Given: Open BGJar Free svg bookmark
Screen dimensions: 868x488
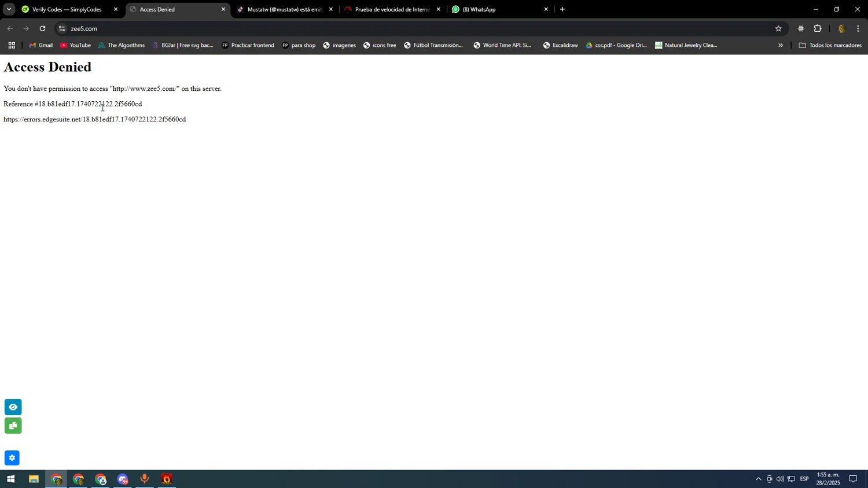Looking at the screenshot, I should pyautogui.click(x=183, y=45).
